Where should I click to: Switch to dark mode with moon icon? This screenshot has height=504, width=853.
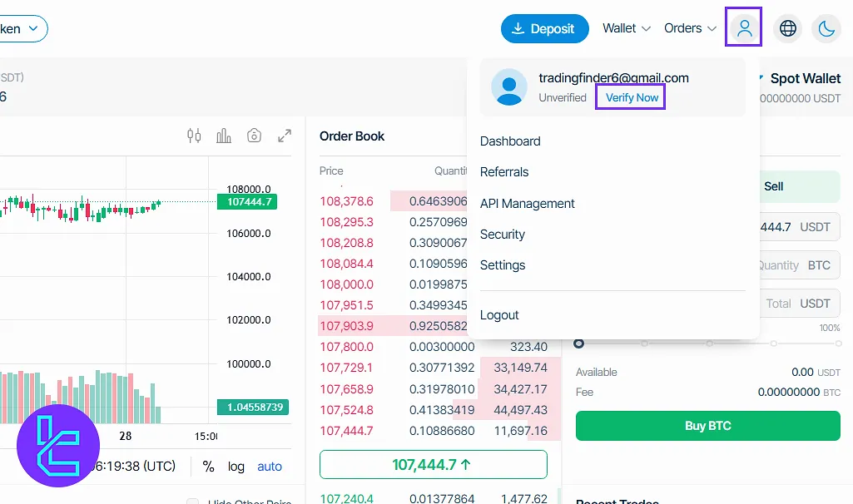826,28
